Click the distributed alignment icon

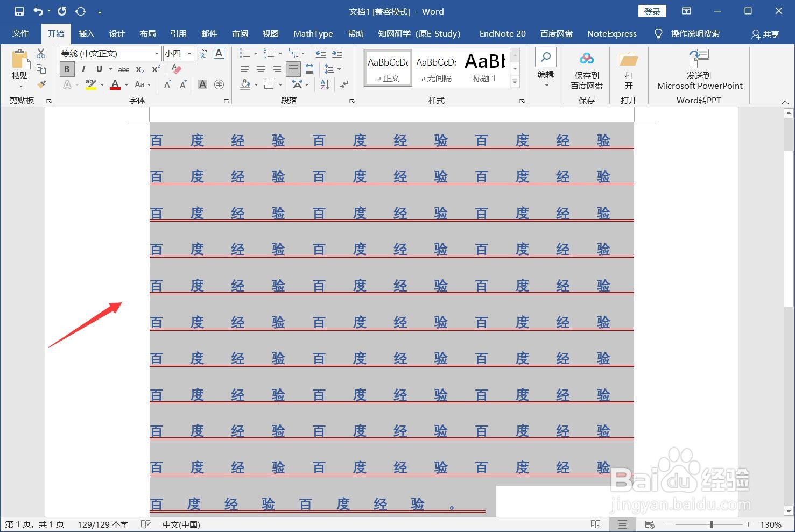(309, 69)
